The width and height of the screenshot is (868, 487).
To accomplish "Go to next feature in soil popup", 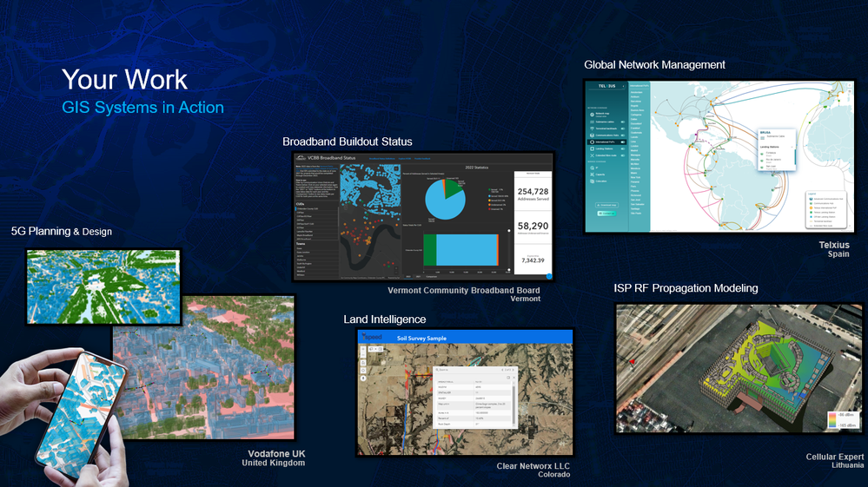I will point(514,370).
